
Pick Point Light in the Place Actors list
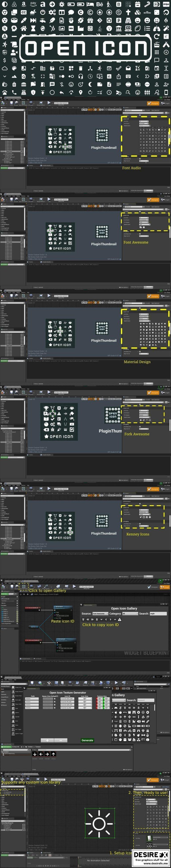click(x=17, y=700)
